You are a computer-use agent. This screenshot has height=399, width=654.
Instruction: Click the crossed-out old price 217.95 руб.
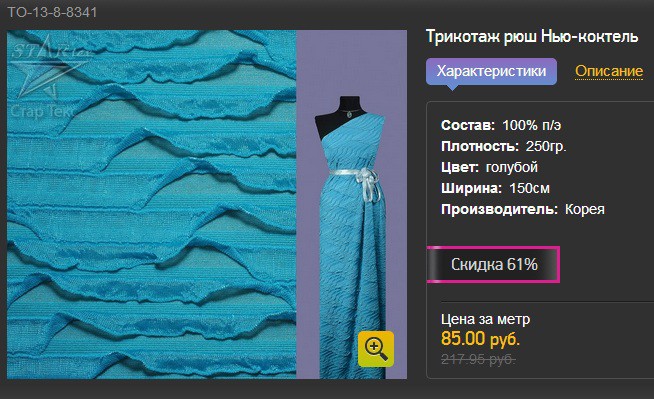click(x=478, y=359)
